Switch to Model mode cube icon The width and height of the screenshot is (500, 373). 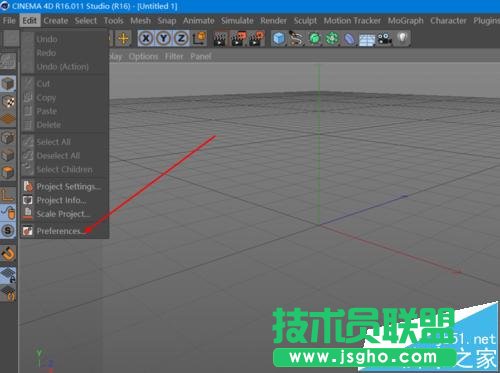point(8,84)
